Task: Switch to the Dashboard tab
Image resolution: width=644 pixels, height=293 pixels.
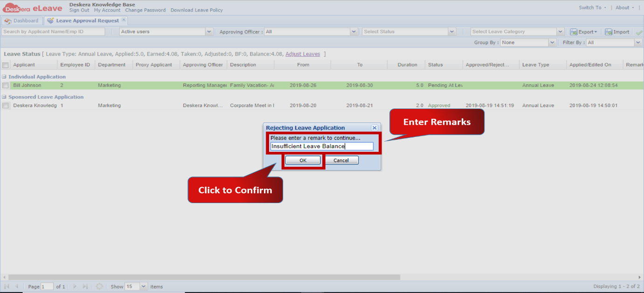Action: point(23,20)
